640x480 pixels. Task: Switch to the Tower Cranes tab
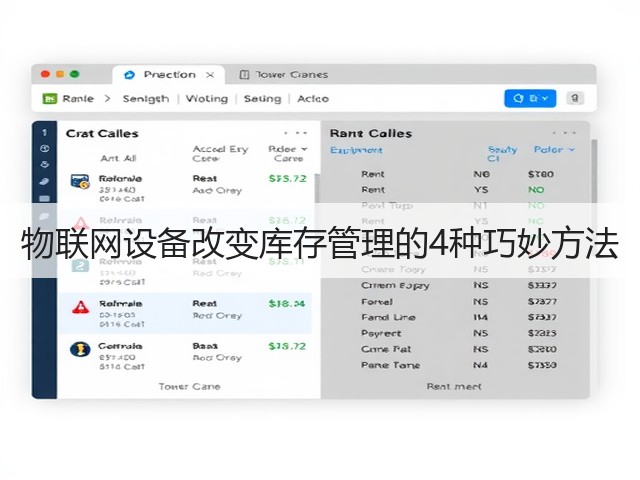(284, 75)
